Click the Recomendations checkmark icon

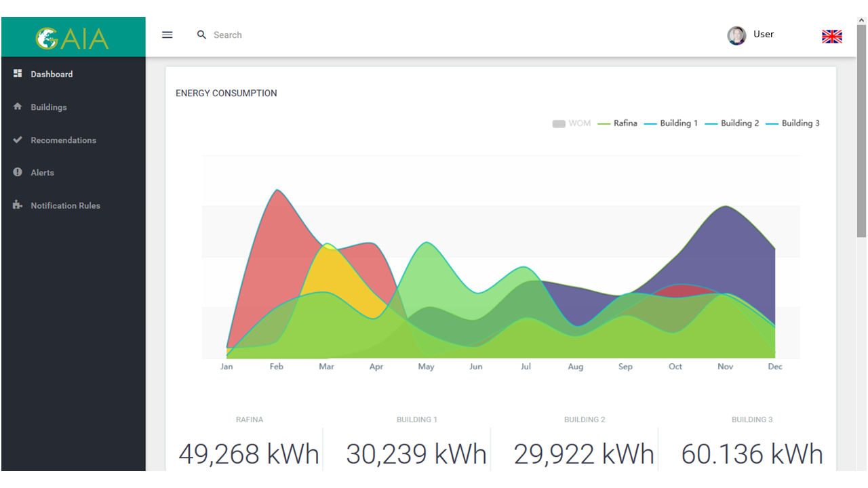(x=18, y=140)
